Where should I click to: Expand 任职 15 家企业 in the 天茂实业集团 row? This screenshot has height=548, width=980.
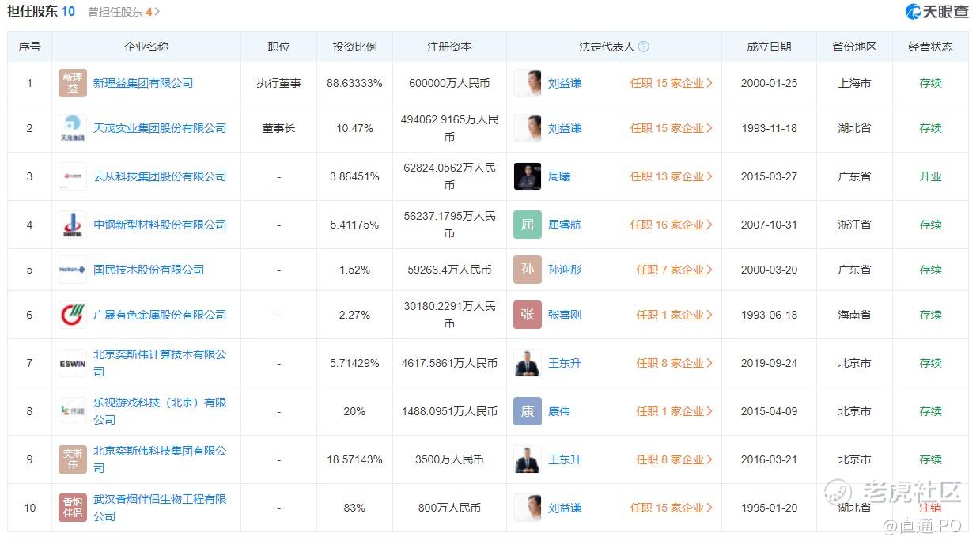[x=672, y=128]
